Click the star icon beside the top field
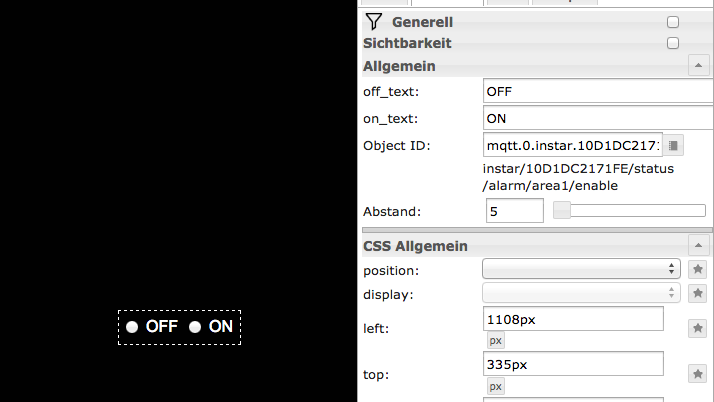The width and height of the screenshot is (714, 402). pyautogui.click(x=698, y=374)
